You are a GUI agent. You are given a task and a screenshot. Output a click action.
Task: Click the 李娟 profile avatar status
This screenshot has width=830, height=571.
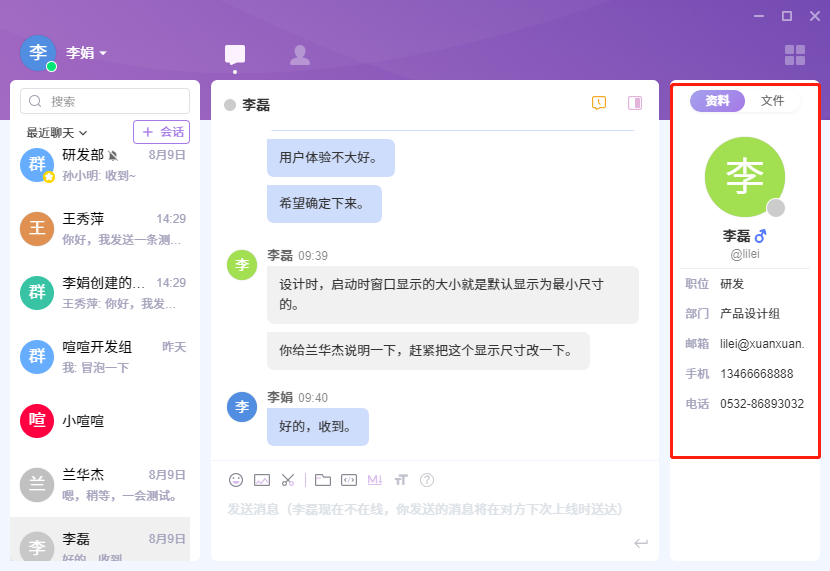coord(38,53)
